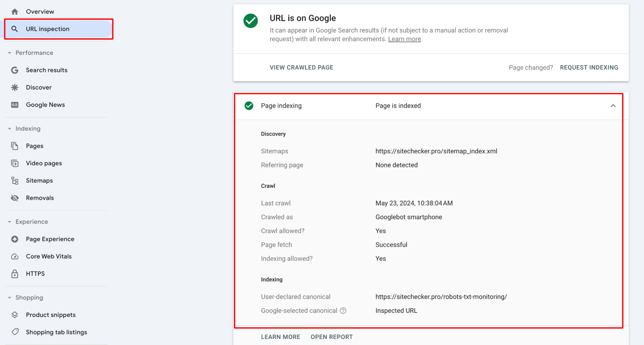Open Shopping tab listings report
Screen dimensions: 644x345
tap(56, 332)
